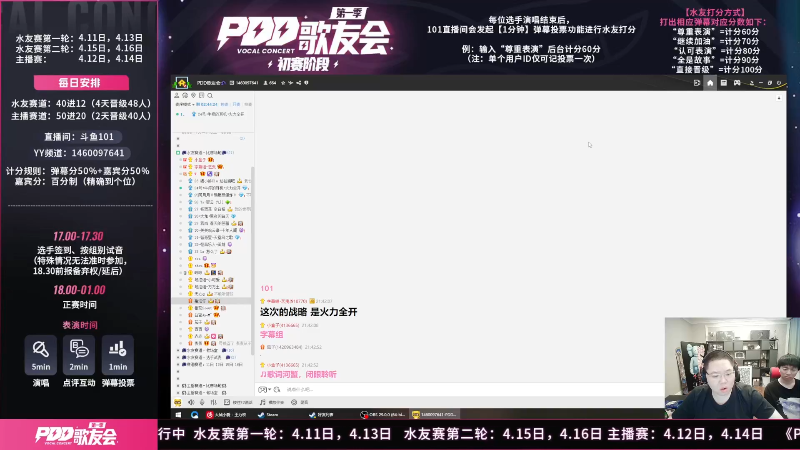Collapse the expanded 水友赛道 channel at tree top
Screen dimensions: 800x450
coord(178,153)
